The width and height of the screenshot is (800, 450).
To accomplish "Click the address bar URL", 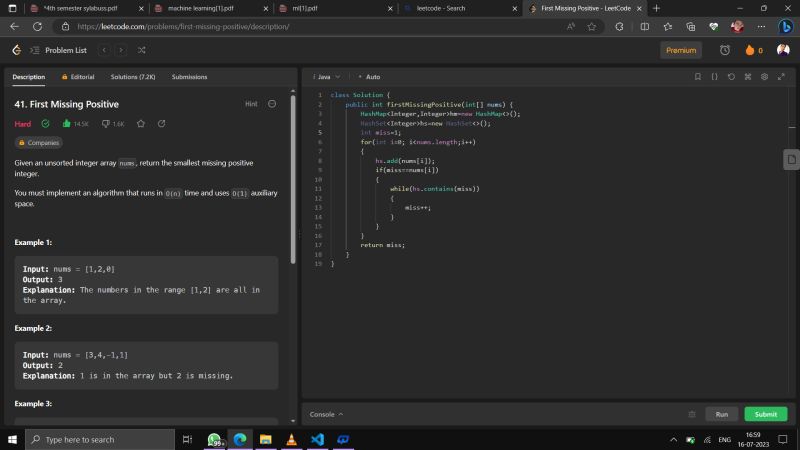I will coord(183,27).
